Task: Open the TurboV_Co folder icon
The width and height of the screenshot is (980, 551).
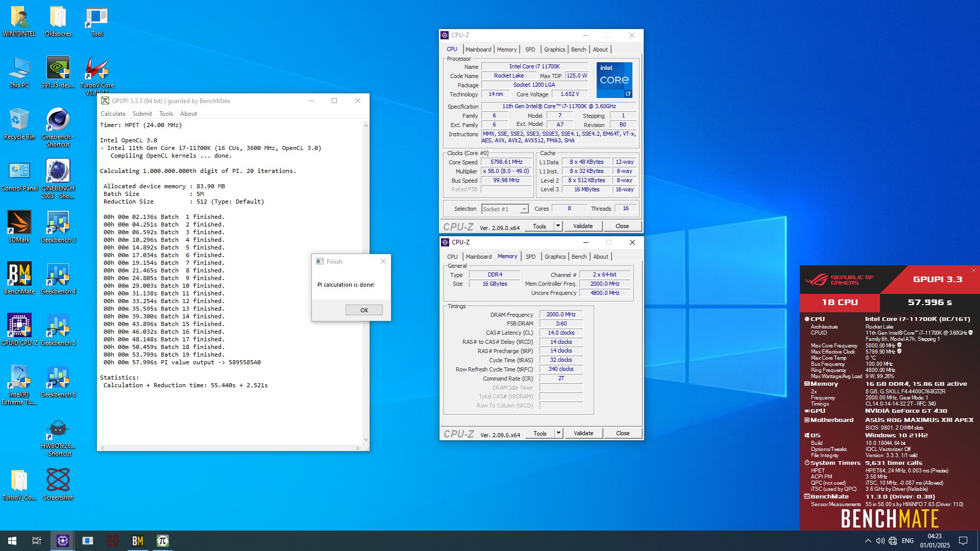Action: point(19,485)
